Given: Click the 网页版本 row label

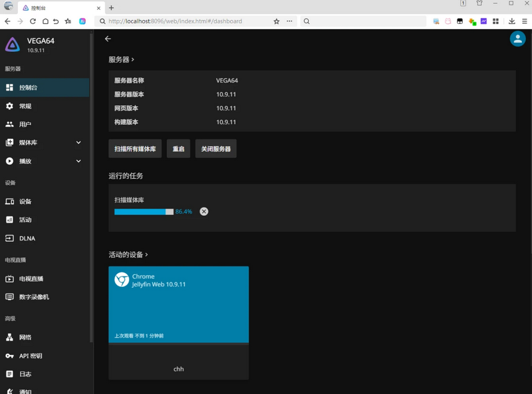Looking at the screenshot, I should coord(126,108).
